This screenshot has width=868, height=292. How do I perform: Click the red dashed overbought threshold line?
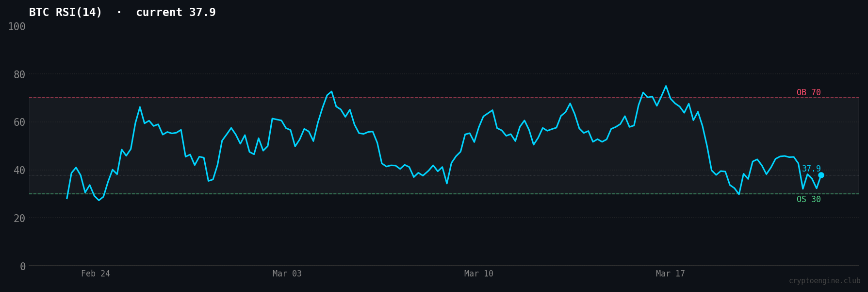[437, 98]
